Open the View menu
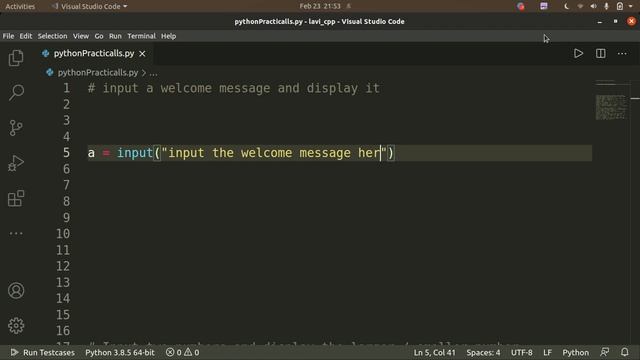 coord(81,36)
